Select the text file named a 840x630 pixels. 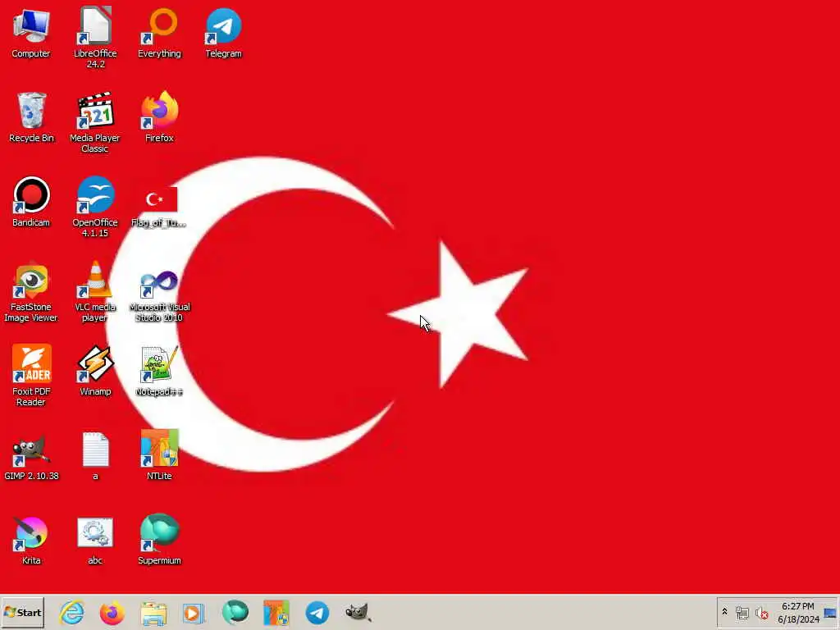point(95,456)
